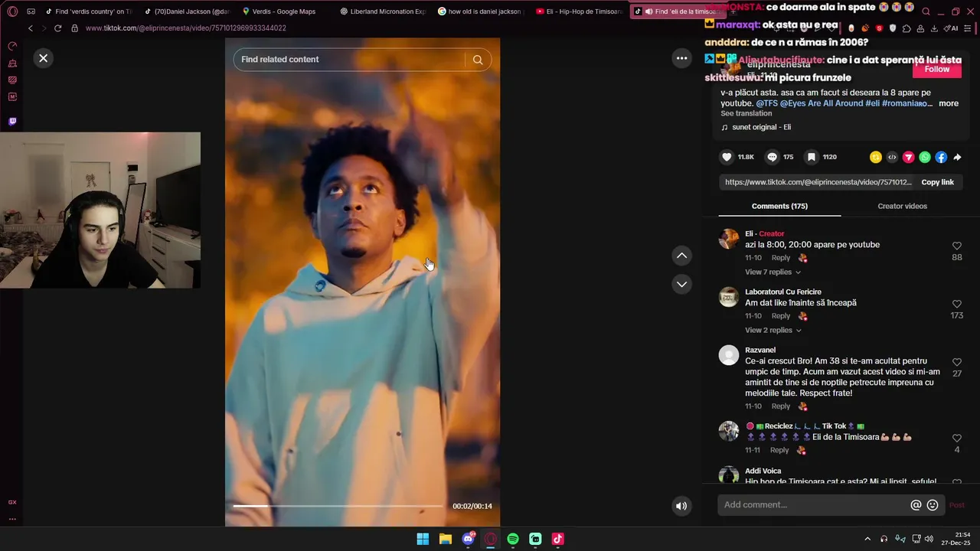Open comments via the speech bubble icon
Viewport: 980px width, 551px height.
773,157
